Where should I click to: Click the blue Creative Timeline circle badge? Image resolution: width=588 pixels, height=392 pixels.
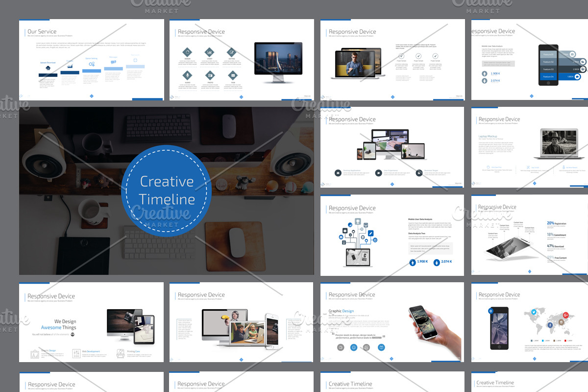pos(167,191)
